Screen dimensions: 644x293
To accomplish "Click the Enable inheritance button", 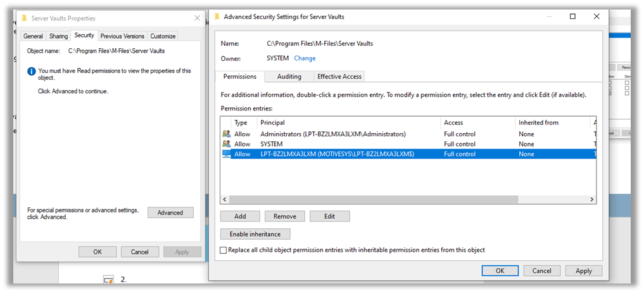I will (x=255, y=234).
